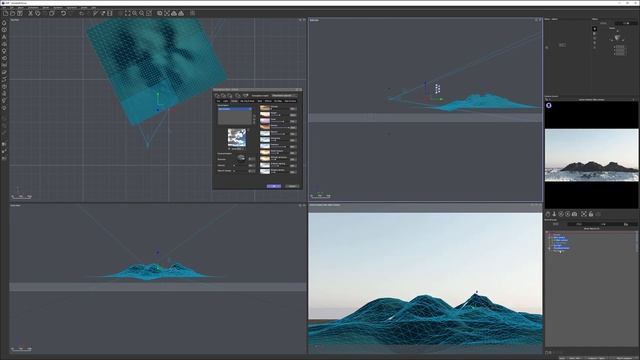Click the world browser vertical scrollbar
The image size is (640, 360).
(x=637, y=242)
